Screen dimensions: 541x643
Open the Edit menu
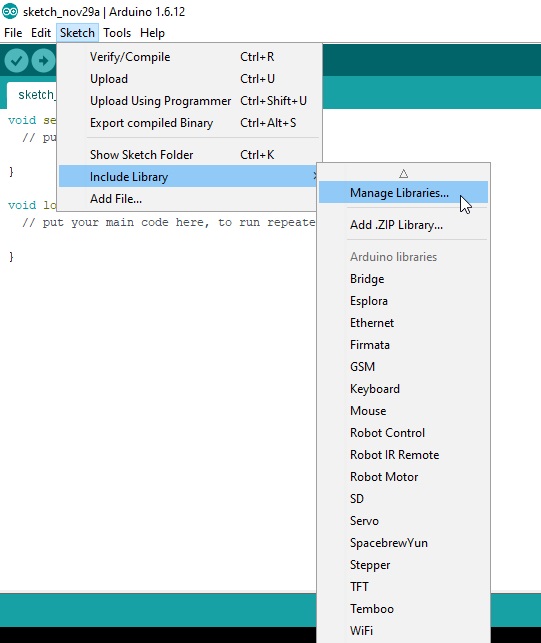click(x=41, y=33)
